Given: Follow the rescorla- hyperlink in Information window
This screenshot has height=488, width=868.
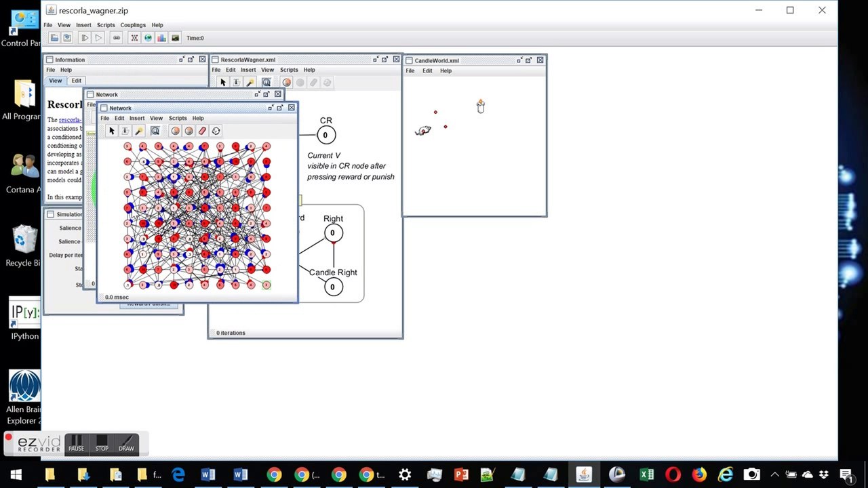Looking at the screenshot, I should pyautogui.click(x=70, y=120).
